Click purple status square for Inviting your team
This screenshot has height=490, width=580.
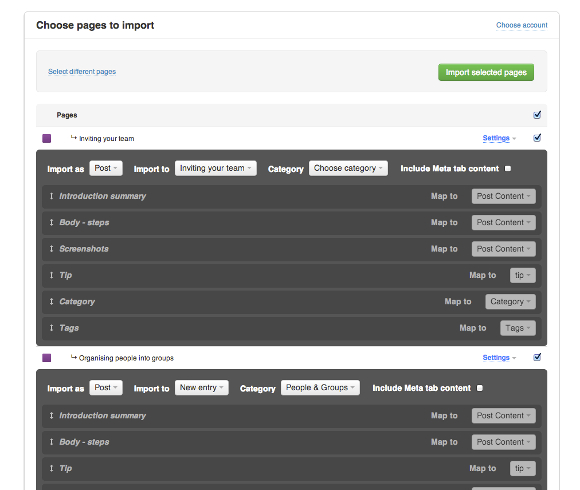[47, 138]
